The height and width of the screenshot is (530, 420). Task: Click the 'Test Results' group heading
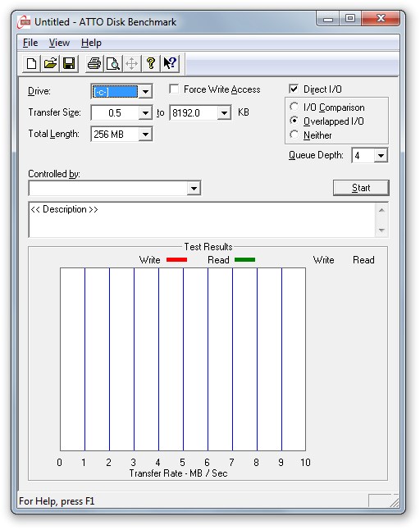[208, 247]
